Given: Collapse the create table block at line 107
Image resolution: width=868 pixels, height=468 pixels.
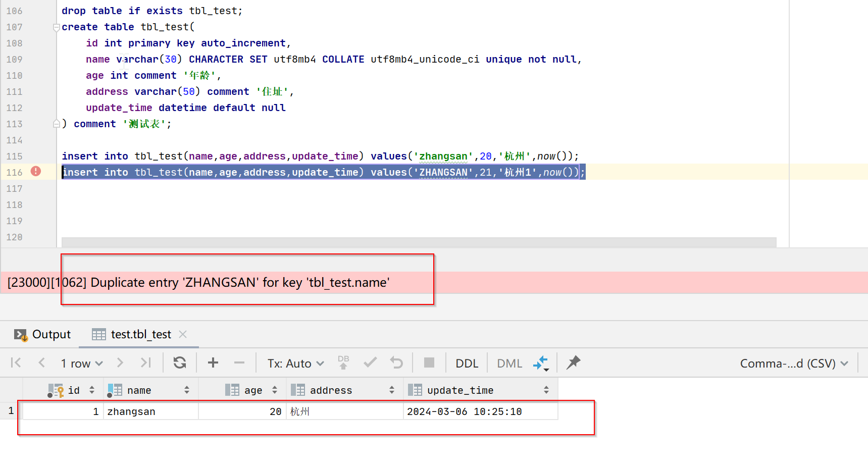Looking at the screenshot, I should (x=57, y=27).
